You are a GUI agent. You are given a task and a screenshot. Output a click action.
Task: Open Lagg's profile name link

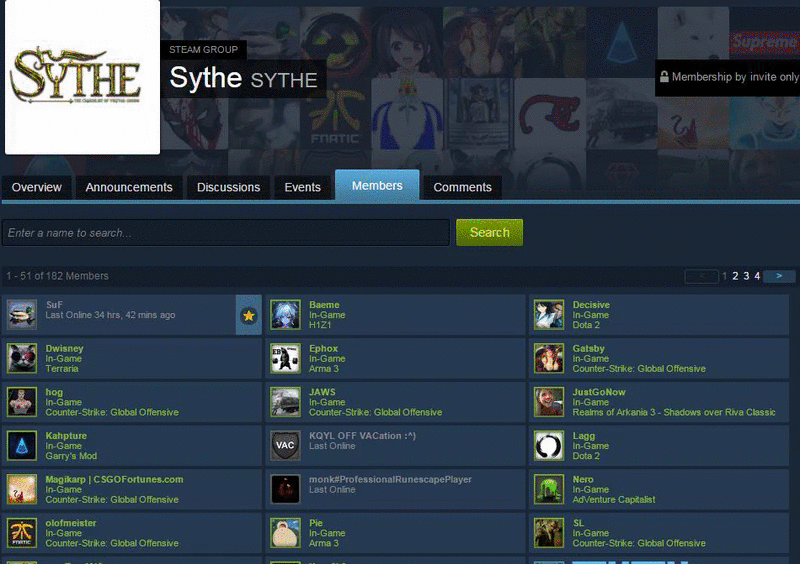tap(584, 436)
